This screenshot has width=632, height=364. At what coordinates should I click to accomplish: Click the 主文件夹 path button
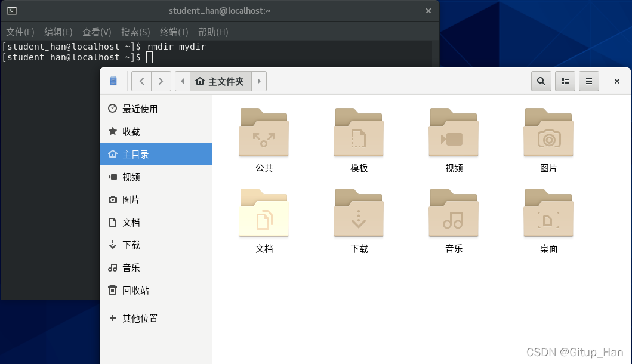pyautogui.click(x=220, y=81)
